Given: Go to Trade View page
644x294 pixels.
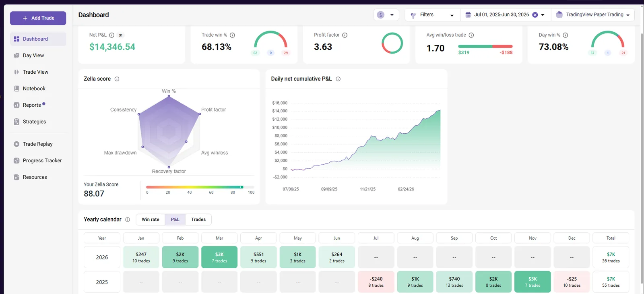Looking at the screenshot, I should coord(38,72).
